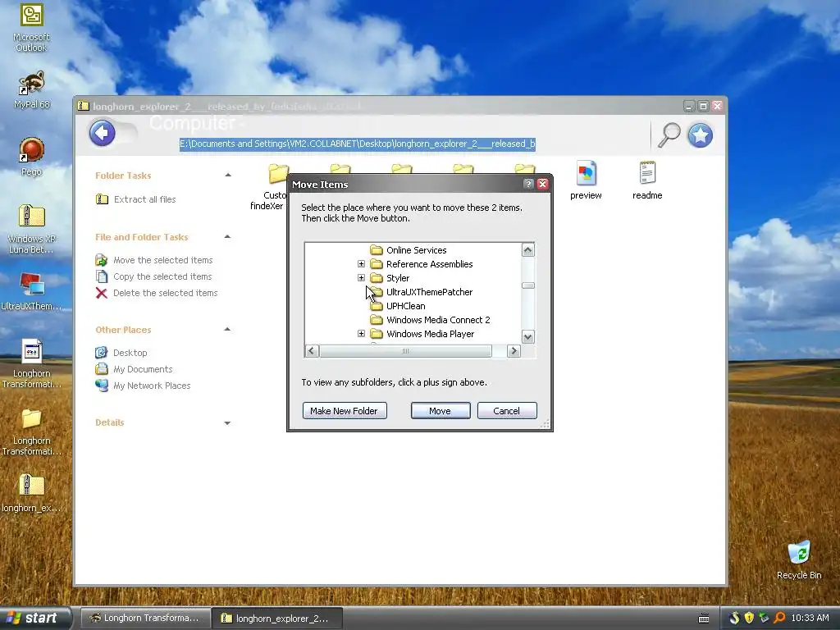Viewport: 840px width, 630px height.
Task: Select the MyPal 68 desktop shortcut
Action: pyautogui.click(x=32, y=82)
